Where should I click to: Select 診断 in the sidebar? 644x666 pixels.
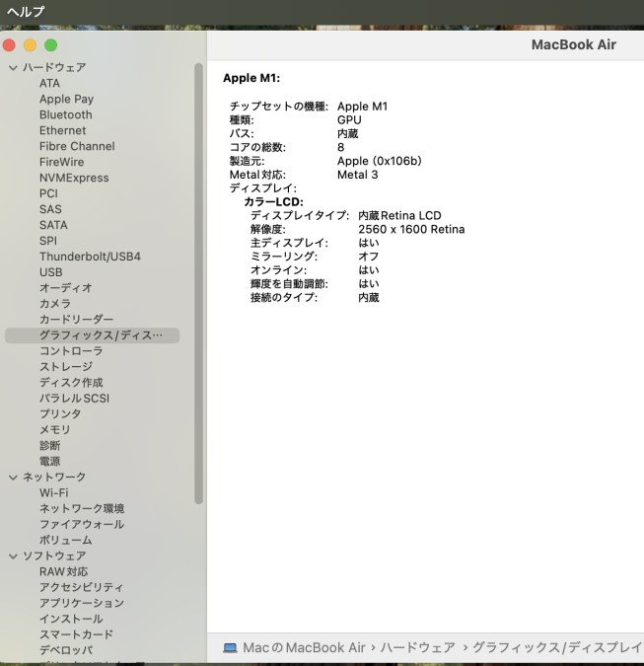(x=50, y=445)
